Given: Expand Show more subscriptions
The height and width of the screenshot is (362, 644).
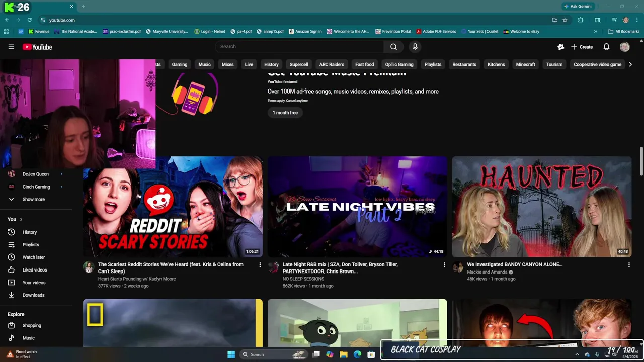Looking at the screenshot, I should click(x=34, y=199).
